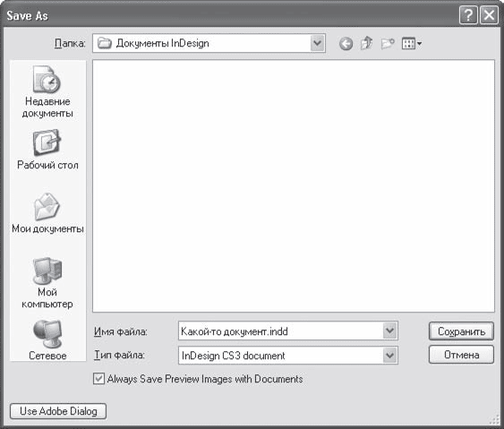Create a new folder with the toolbar icon
504x429 pixels.
tap(388, 43)
